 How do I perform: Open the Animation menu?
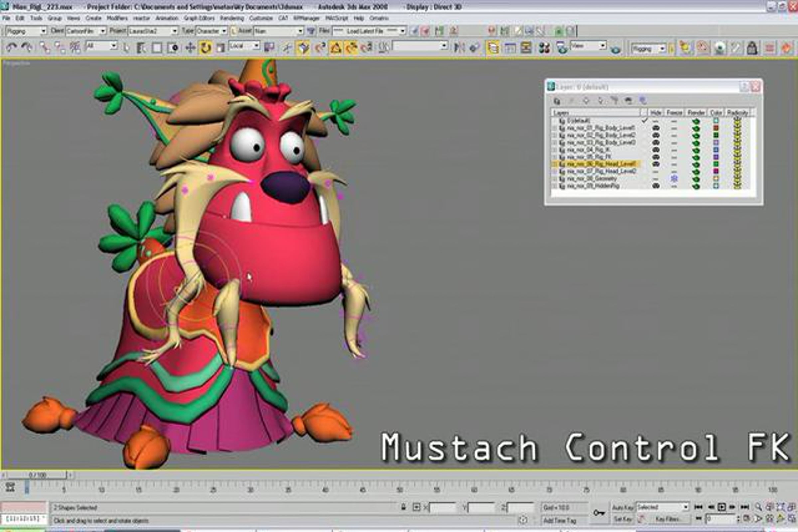167,18
